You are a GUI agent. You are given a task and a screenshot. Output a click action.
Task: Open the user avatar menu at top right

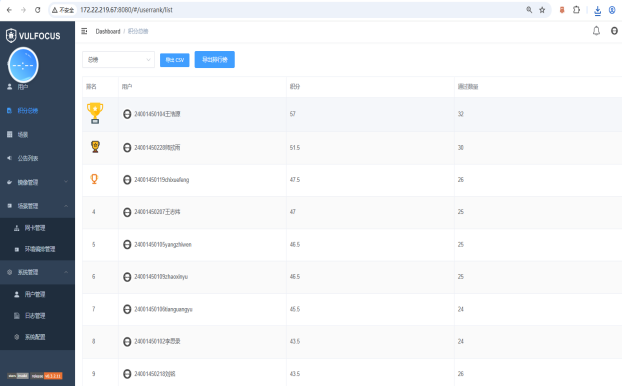[614, 31]
